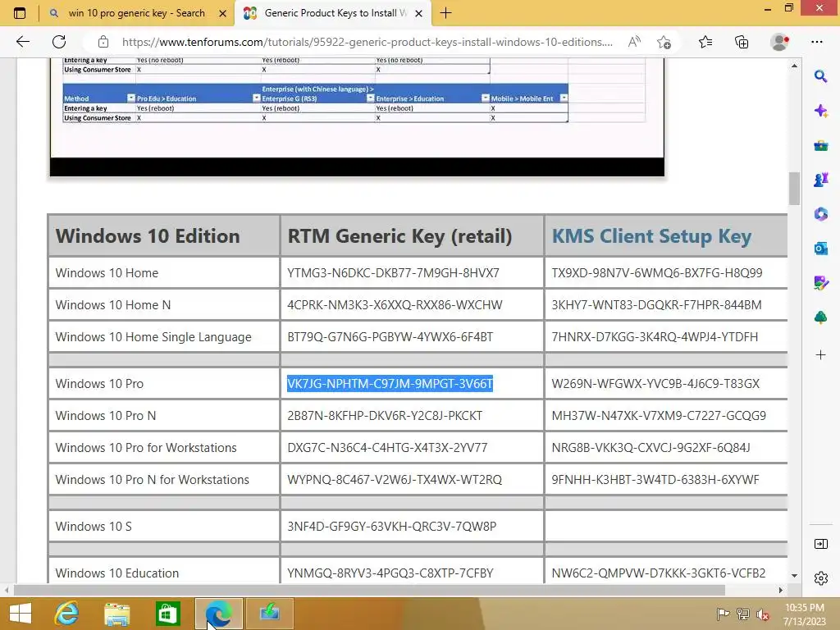Open Windows Store from taskbar
Screen dimensions: 840x630
[167, 614]
